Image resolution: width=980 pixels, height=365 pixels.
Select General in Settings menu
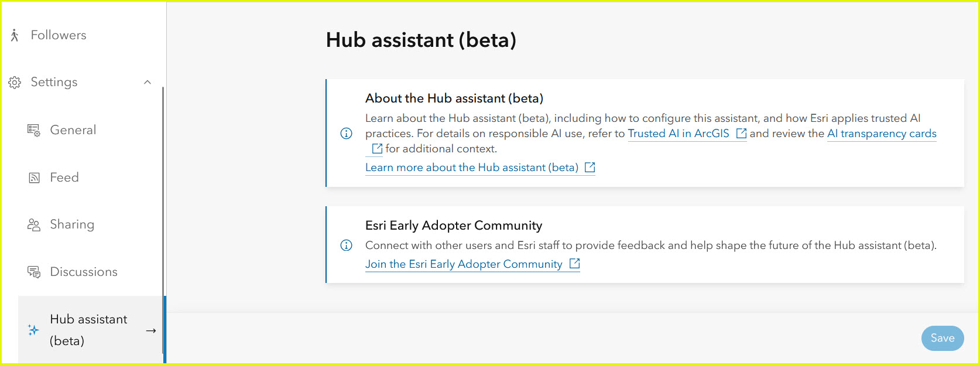73,130
